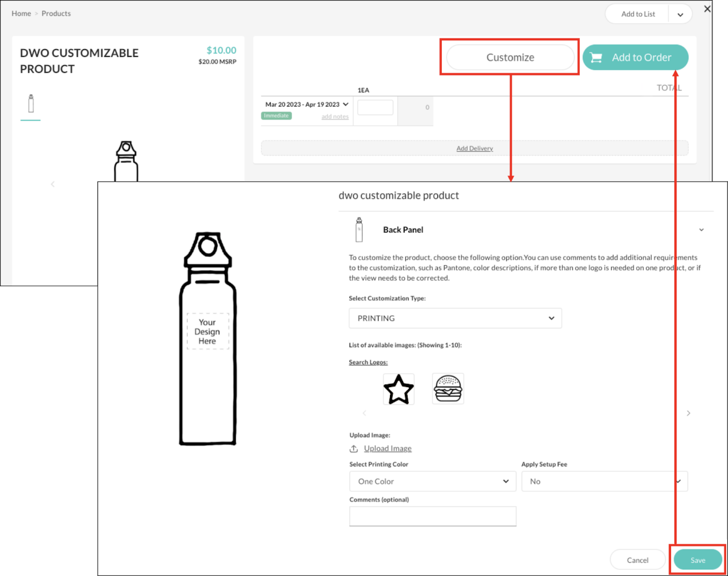Open the One Color printing color dropdown
This screenshot has height=576, width=728.
[433, 481]
